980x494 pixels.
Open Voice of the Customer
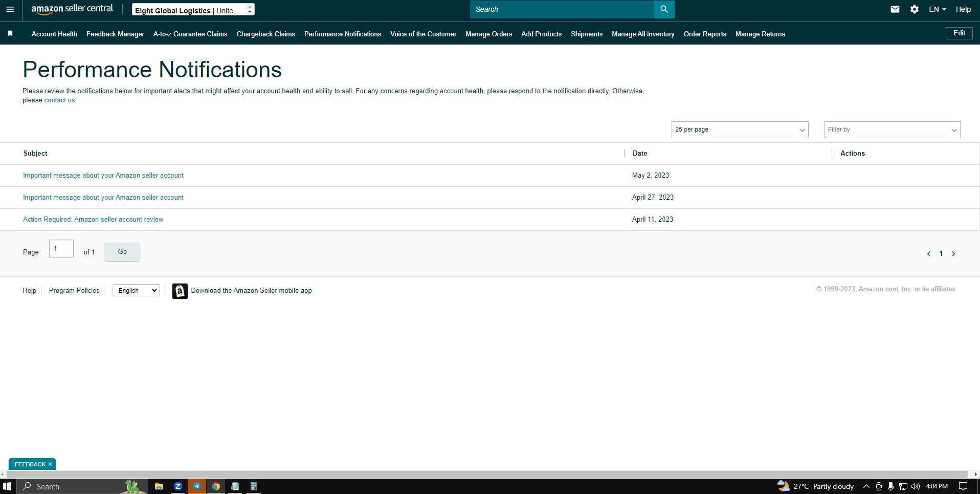(x=424, y=34)
